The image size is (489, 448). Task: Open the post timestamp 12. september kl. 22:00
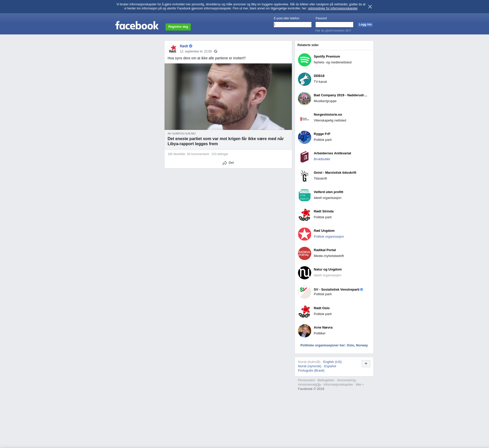[196, 51]
